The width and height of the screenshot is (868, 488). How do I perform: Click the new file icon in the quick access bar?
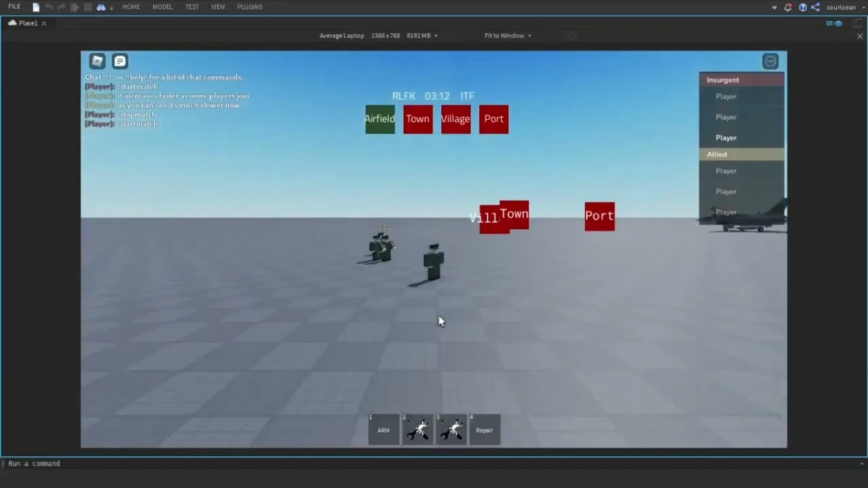(x=36, y=7)
